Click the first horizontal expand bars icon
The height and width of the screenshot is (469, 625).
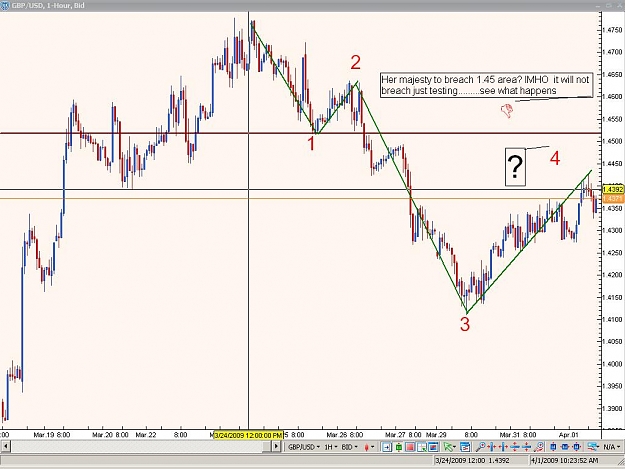click(491, 447)
